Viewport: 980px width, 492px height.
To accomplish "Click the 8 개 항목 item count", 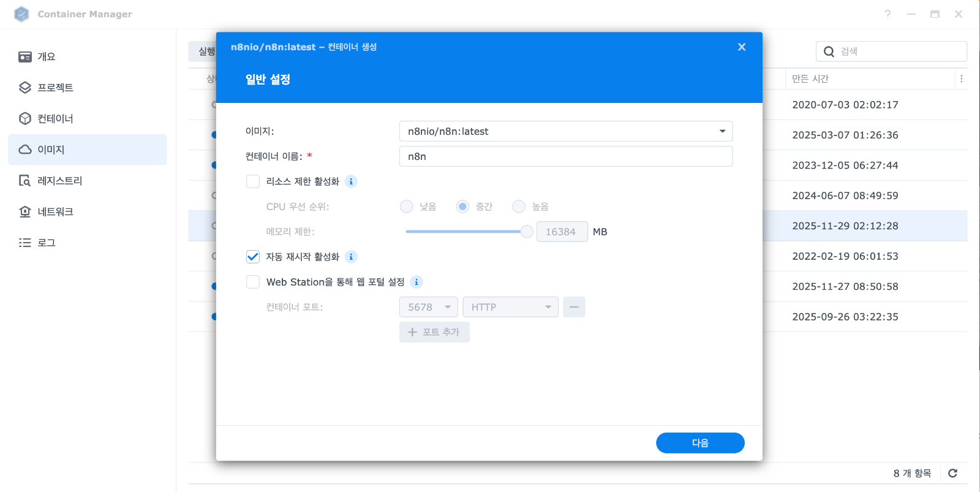I will 912,473.
